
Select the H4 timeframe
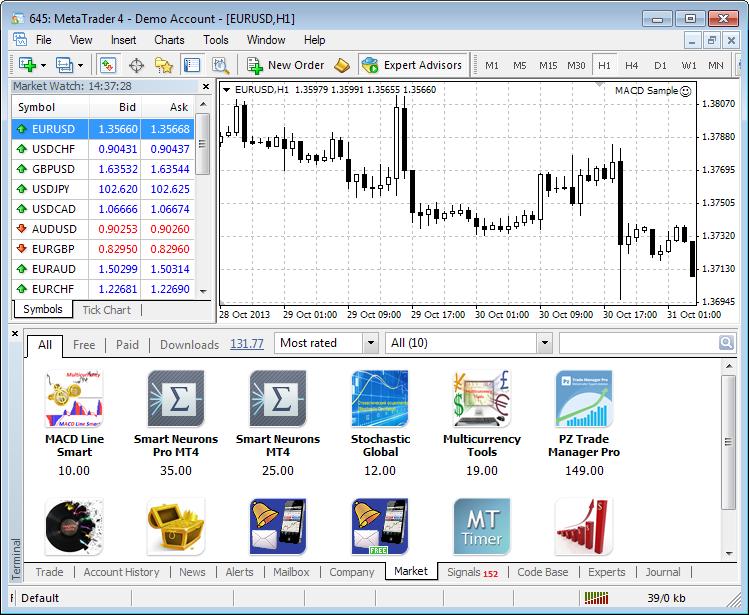point(631,65)
